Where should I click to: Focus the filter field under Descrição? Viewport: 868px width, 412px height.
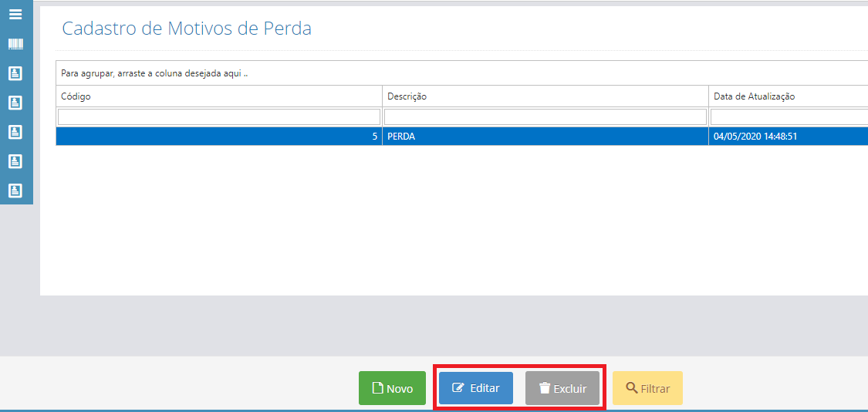click(x=545, y=117)
